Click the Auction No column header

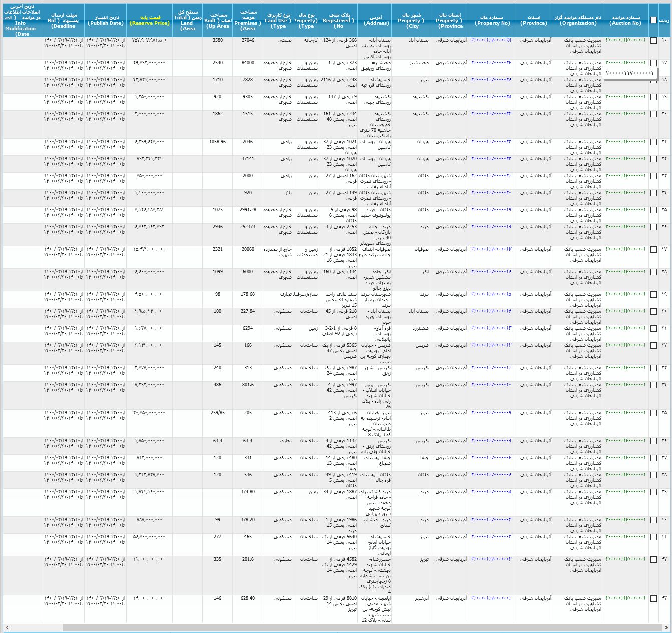click(x=625, y=20)
